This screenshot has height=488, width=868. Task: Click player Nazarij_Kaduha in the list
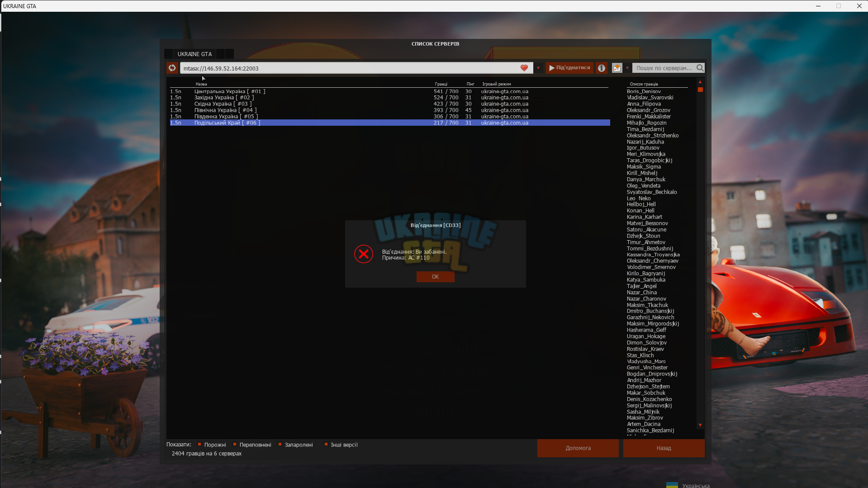[645, 142]
